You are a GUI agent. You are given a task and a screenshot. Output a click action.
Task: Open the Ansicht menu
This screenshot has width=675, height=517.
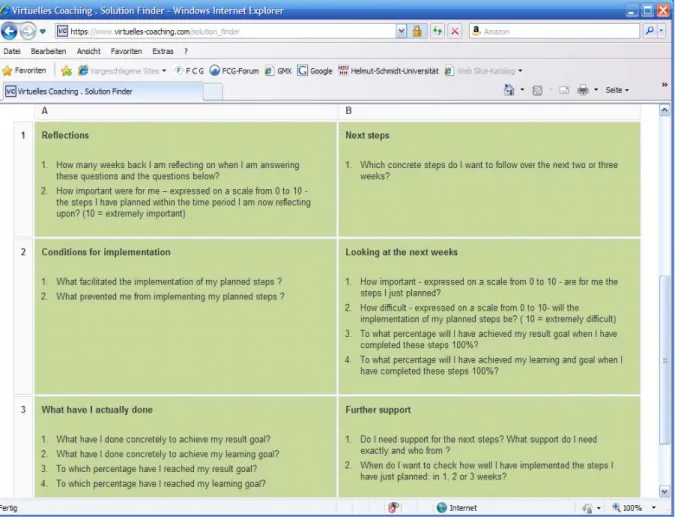click(x=88, y=51)
